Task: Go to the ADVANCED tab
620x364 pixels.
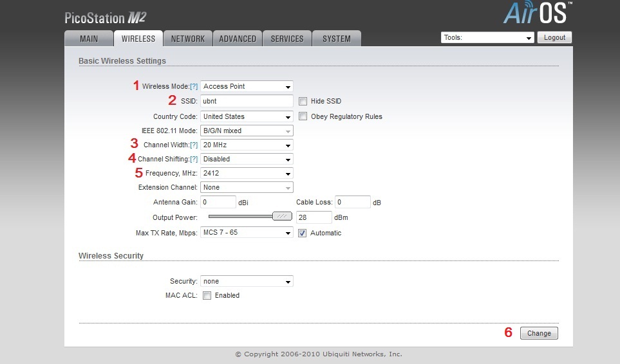Action: coord(238,39)
